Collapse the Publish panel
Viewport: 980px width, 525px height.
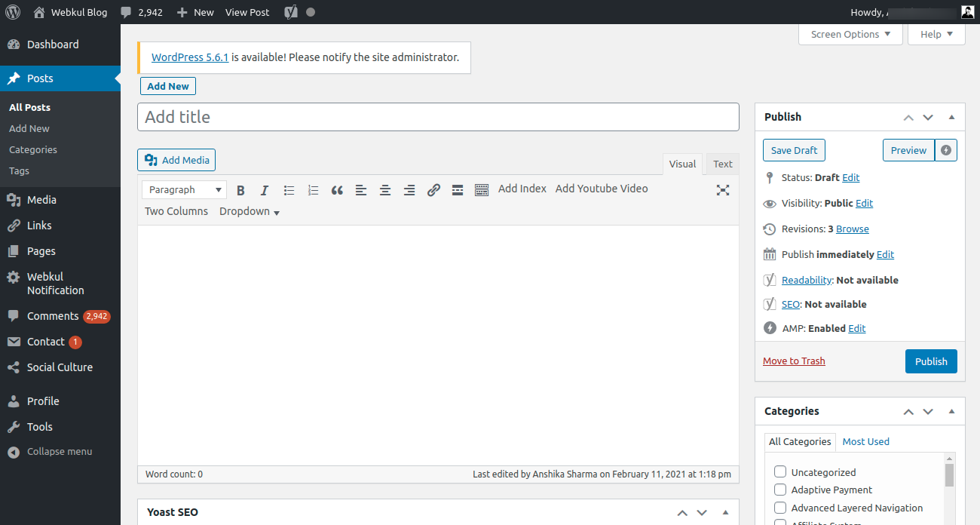coord(951,118)
